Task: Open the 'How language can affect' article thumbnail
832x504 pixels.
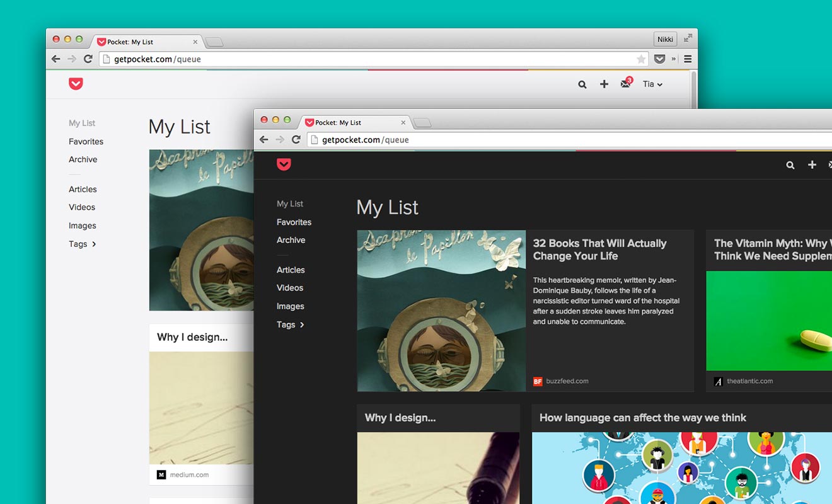Action: [682, 468]
